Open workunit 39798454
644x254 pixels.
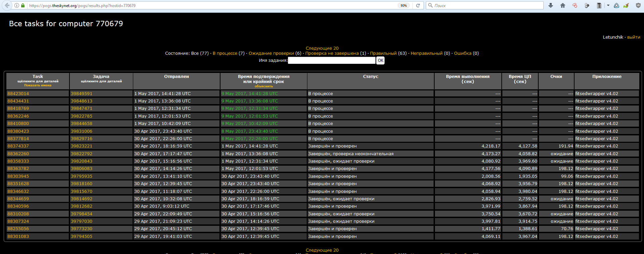click(x=82, y=214)
